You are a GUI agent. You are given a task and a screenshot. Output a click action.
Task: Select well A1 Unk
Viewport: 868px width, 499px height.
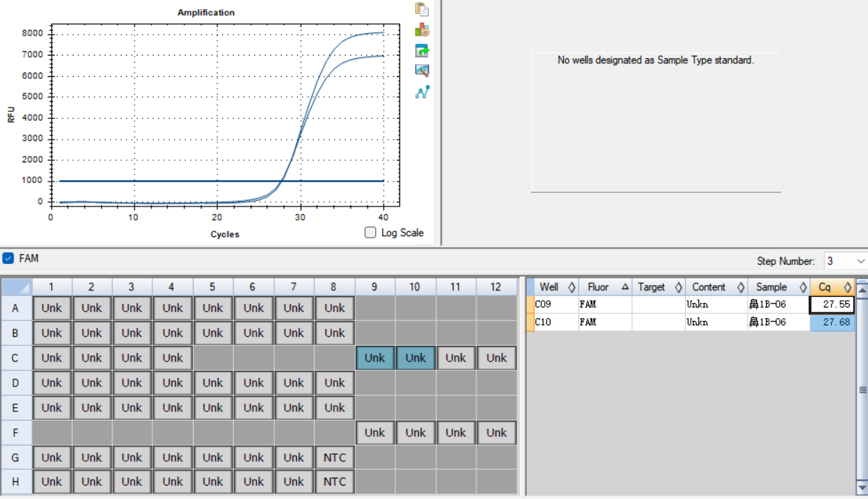coord(51,308)
